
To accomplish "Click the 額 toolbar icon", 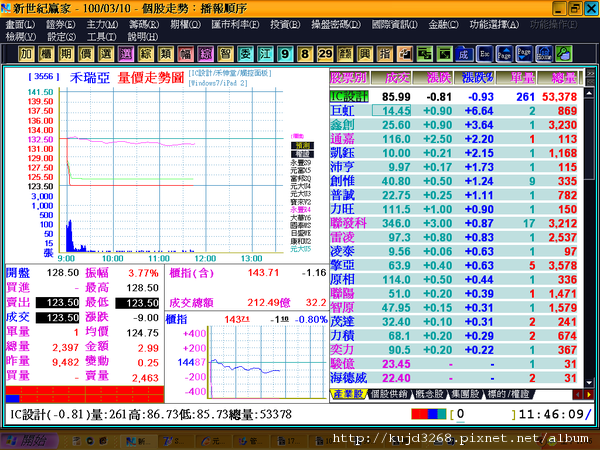I will (345, 54).
